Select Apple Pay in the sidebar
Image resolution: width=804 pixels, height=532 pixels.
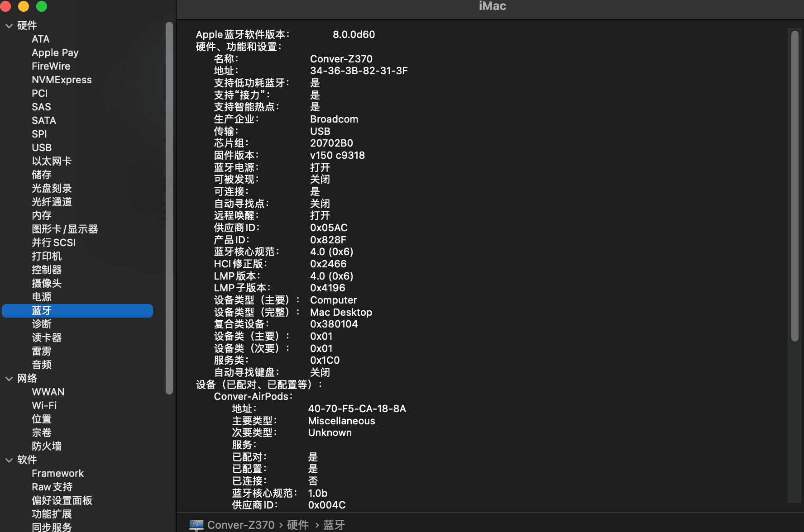click(55, 53)
